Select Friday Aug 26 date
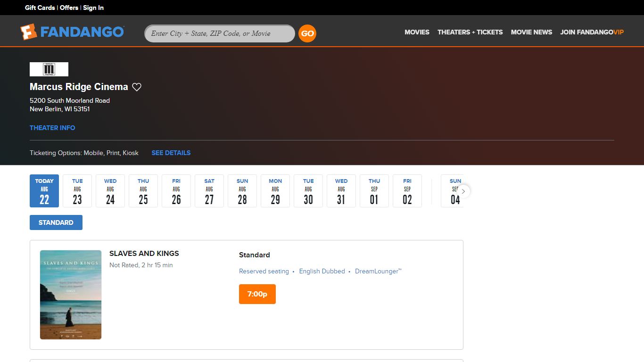This screenshot has height=362, width=644. tap(176, 191)
